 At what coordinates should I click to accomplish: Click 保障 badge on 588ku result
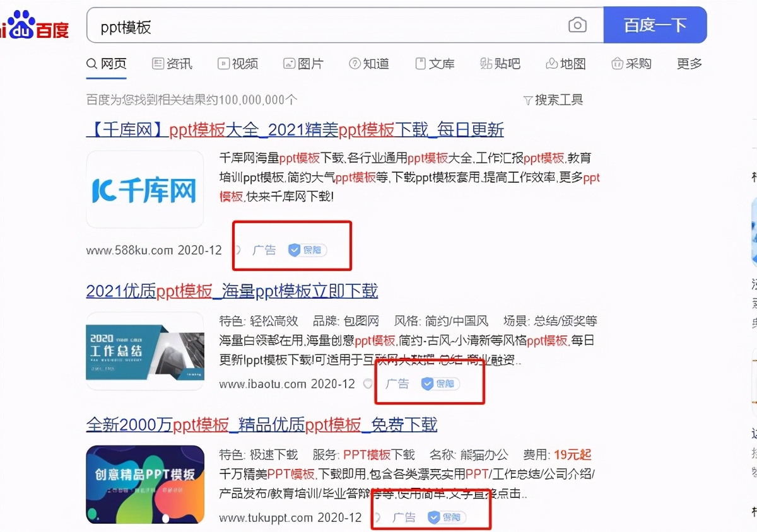coord(307,250)
